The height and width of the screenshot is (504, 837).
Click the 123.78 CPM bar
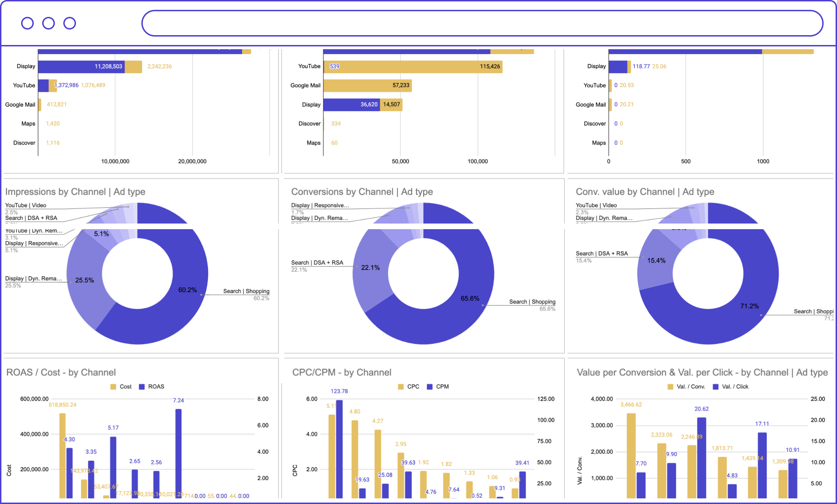pos(339,450)
